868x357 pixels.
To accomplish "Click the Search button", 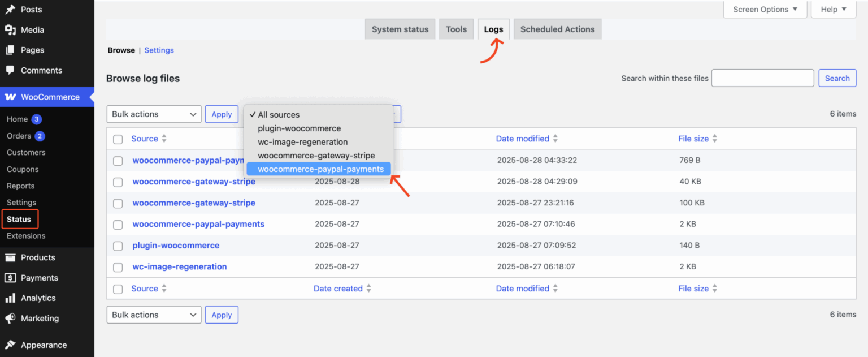I will (837, 78).
